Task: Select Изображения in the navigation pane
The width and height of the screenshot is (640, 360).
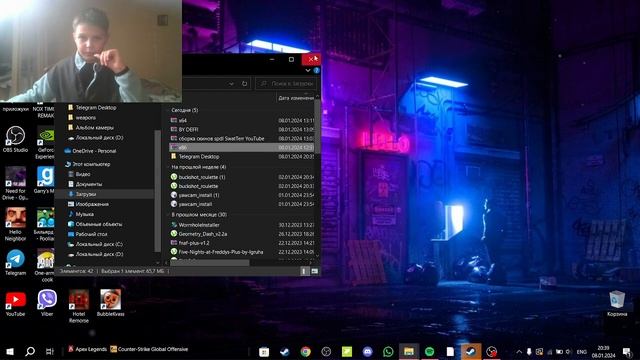Action: click(x=92, y=204)
